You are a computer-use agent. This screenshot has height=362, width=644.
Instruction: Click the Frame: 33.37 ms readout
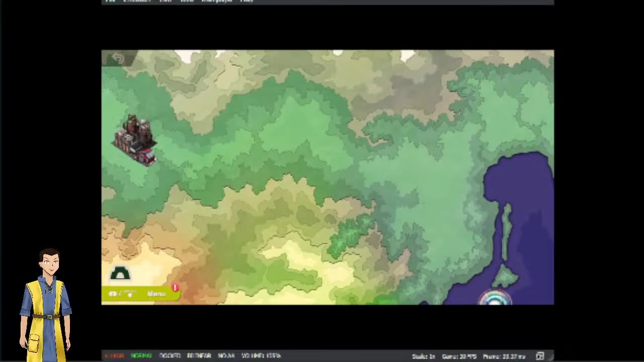pyautogui.click(x=504, y=356)
